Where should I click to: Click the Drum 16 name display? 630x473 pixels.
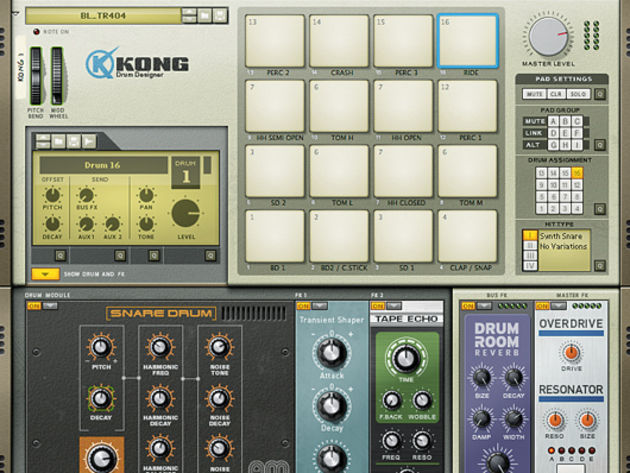coord(103,165)
